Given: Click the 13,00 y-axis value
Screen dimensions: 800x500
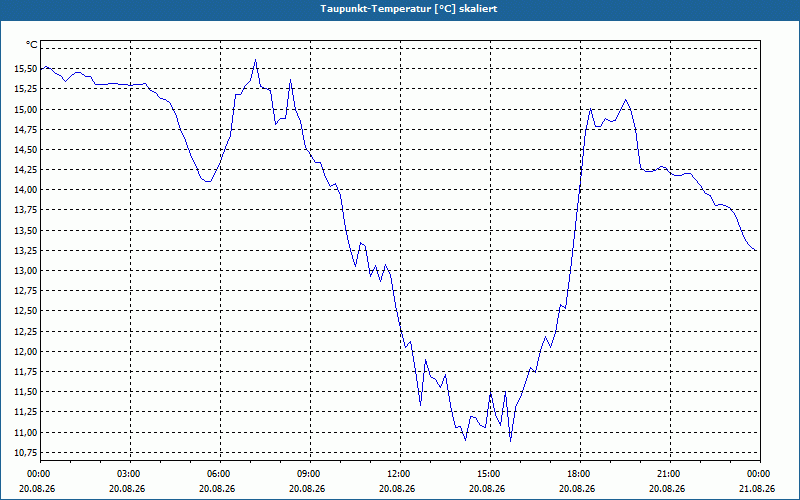Looking at the screenshot, I should (x=26, y=270).
